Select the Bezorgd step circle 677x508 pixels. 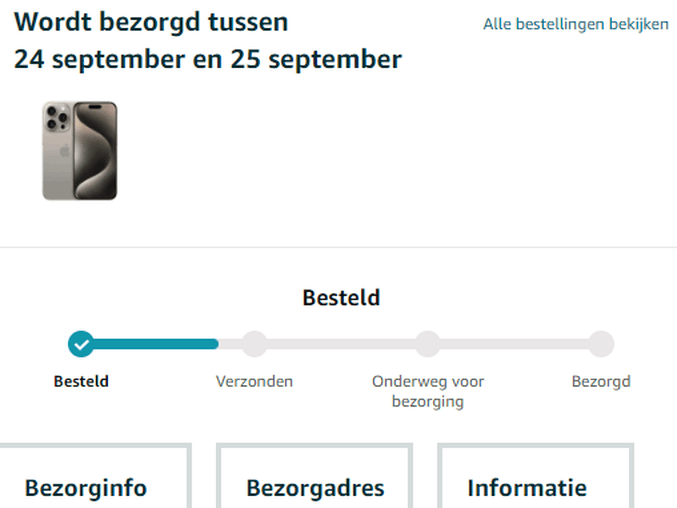point(601,344)
